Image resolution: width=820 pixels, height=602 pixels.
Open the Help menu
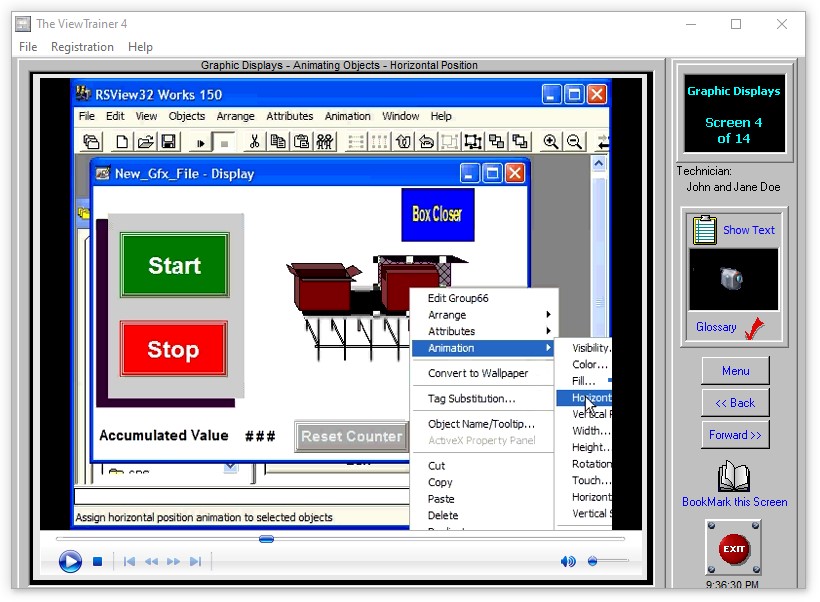coord(140,47)
